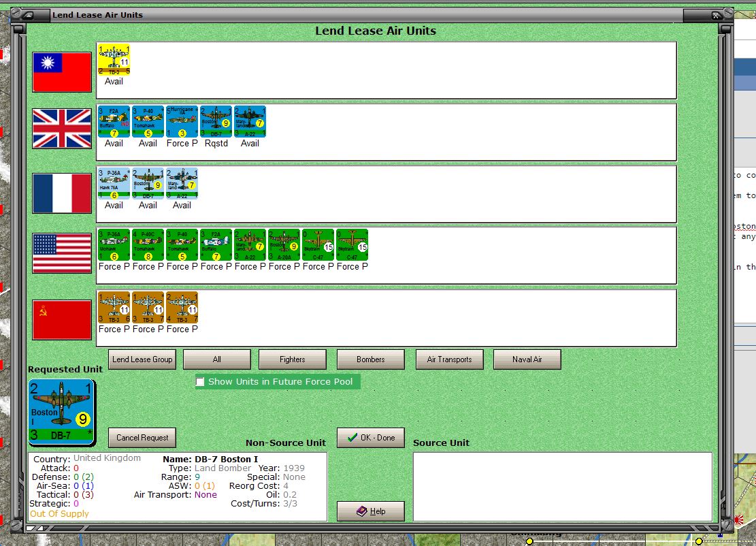The height and width of the screenshot is (546, 756).
Task: Select the Chinese TB-3 bomber unit
Action: click(x=114, y=59)
